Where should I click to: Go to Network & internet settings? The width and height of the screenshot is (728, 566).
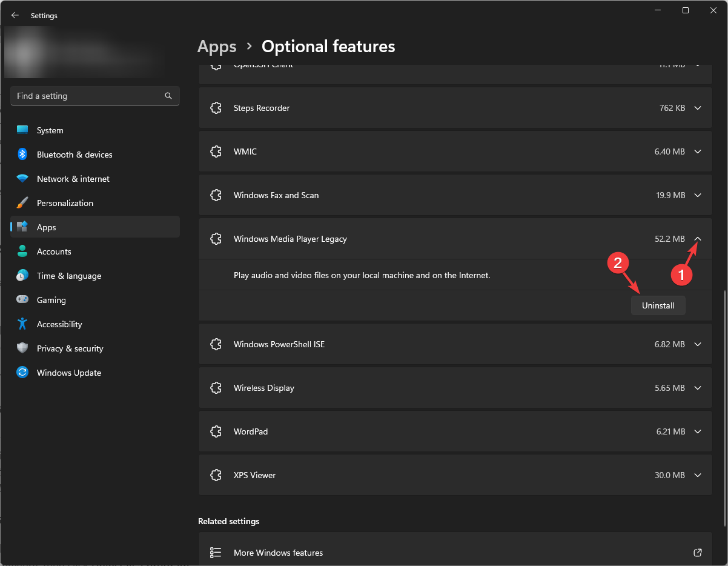click(x=95, y=179)
